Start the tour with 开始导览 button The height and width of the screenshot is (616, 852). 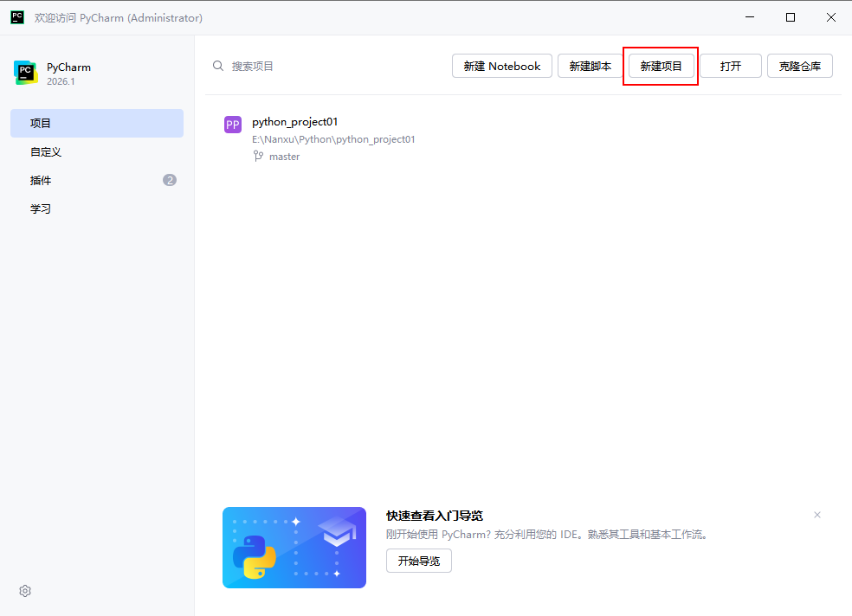pos(418,561)
